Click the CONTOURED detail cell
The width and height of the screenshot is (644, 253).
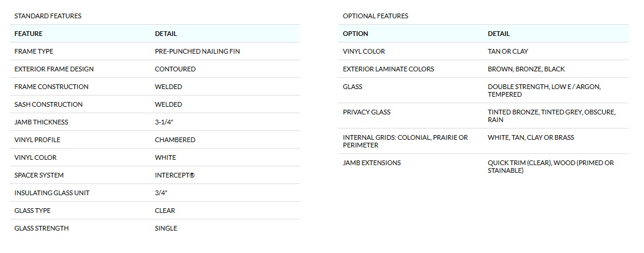[175, 69]
